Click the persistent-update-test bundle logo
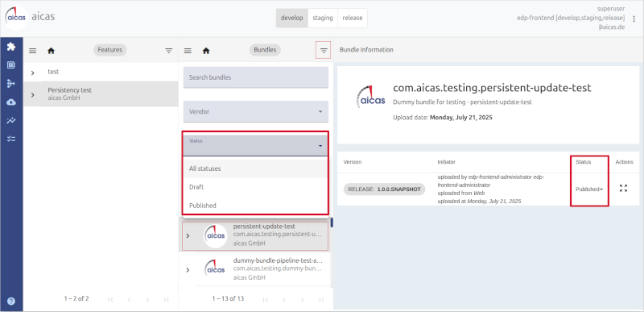Image resolution: width=644 pixels, height=312 pixels. [216, 236]
